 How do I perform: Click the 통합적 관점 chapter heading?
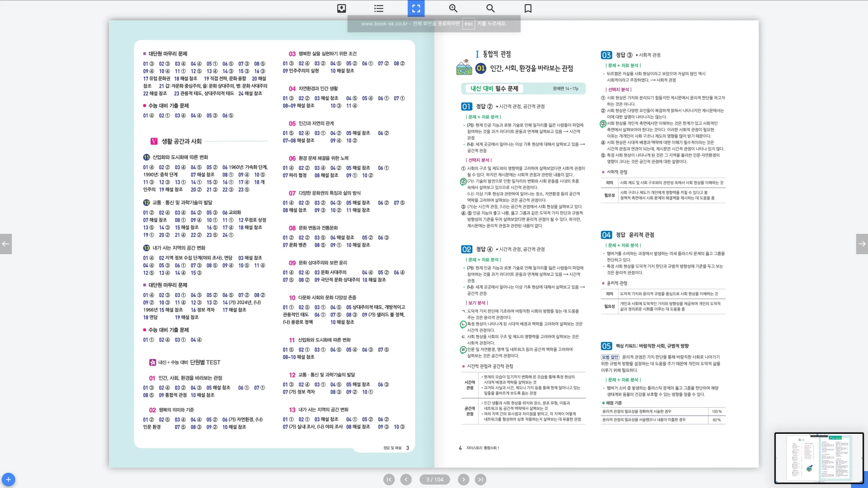tap(496, 54)
